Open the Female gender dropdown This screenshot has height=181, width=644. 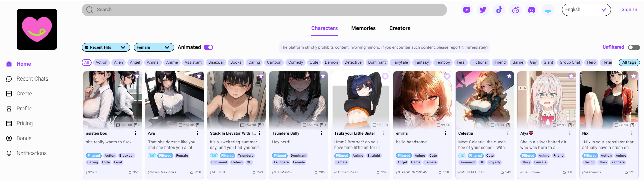(x=154, y=47)
